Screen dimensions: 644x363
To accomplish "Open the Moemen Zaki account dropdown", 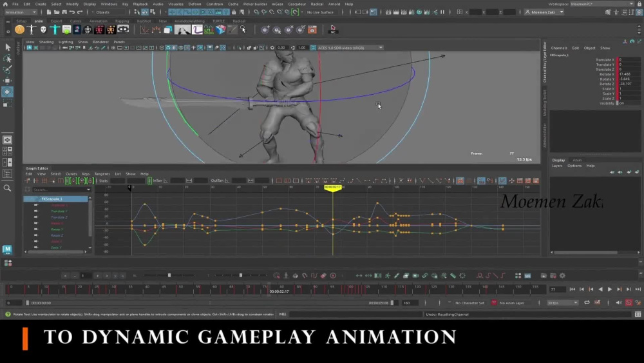I will 545,12.
